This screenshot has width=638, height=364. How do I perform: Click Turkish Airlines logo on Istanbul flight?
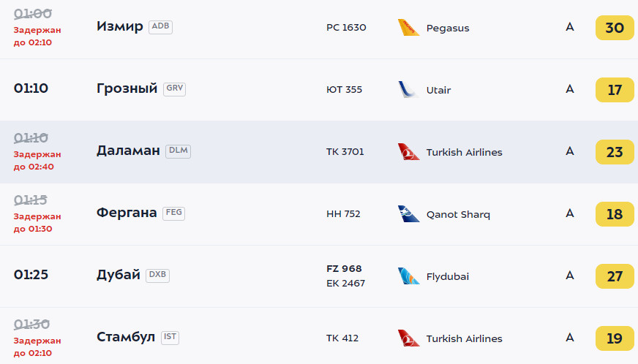point(408,338)
